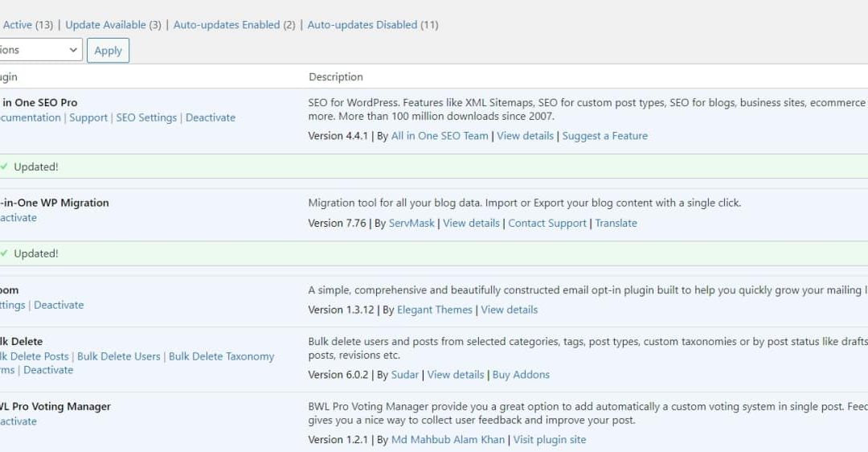
Task: Click the Pro Voting Manager plugin title
Action: (x=55, y=406)
